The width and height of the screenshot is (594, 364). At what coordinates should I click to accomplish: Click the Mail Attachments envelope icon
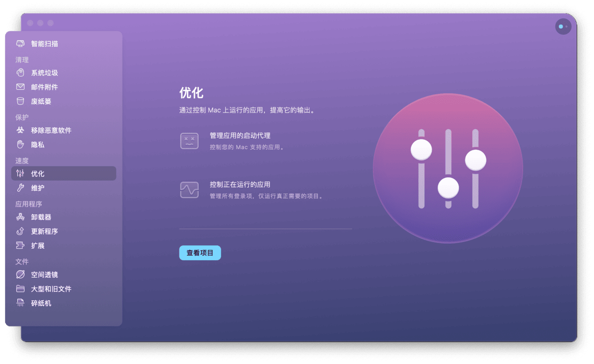20,87
